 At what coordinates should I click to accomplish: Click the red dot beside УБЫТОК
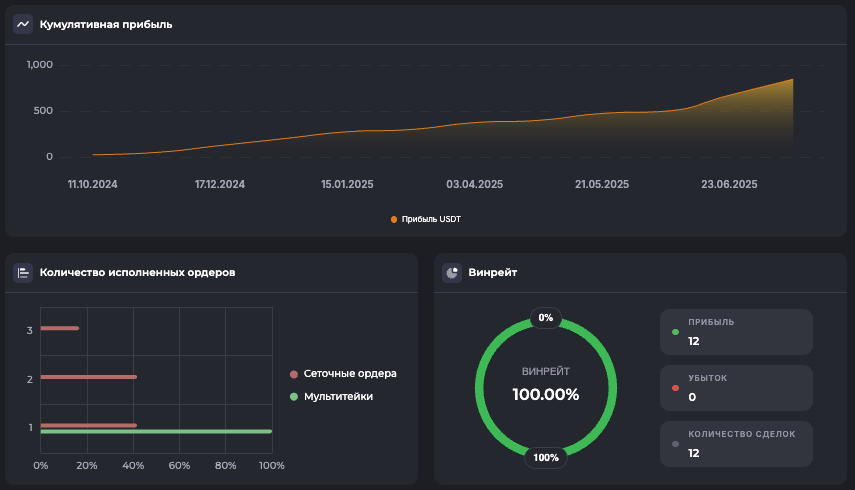click(x=676, y=388)
